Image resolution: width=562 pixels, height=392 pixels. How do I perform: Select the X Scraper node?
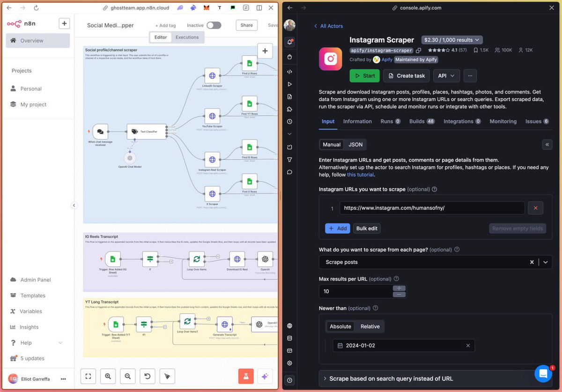(212, 193)
